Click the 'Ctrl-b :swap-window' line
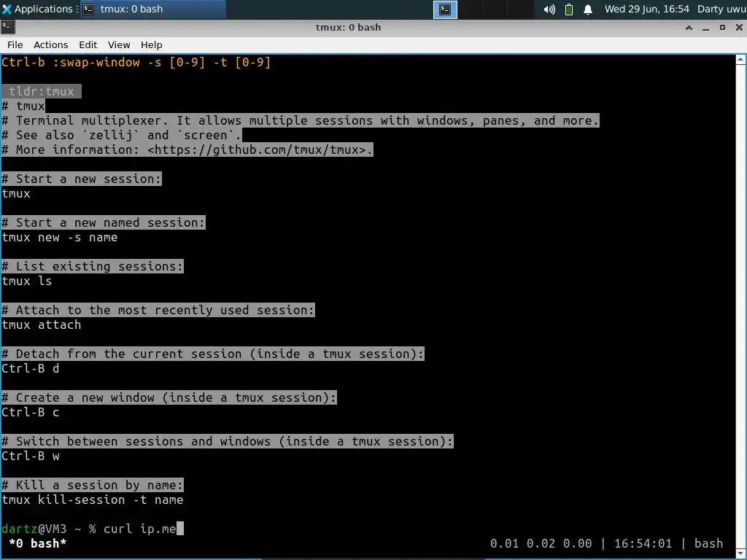 click(136, 63)
